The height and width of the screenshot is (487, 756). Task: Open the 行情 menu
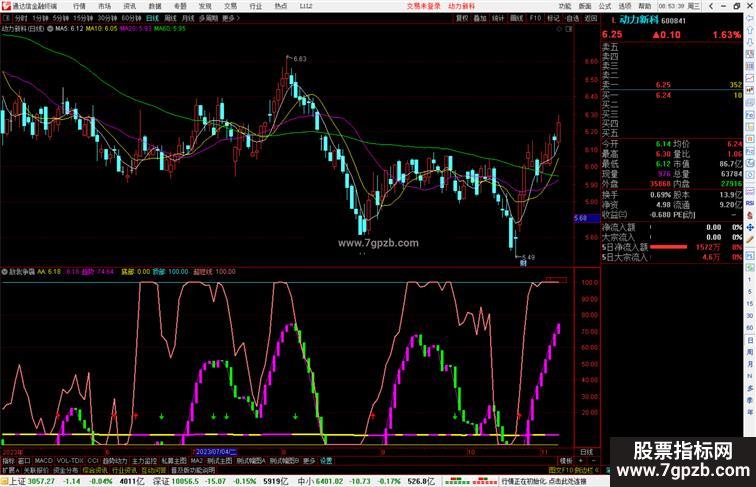pyautogui.click(x=79, y=6)
